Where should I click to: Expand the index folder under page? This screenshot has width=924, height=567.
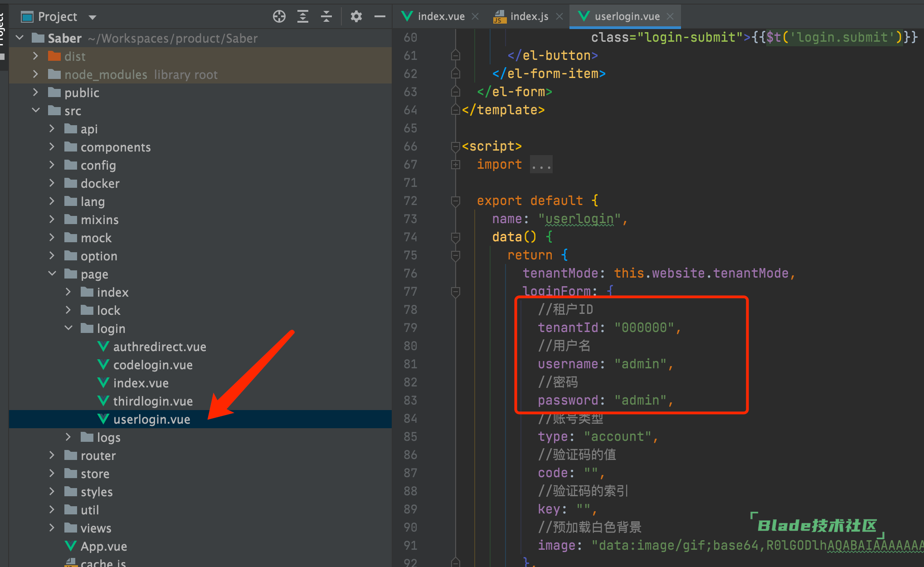68,292
